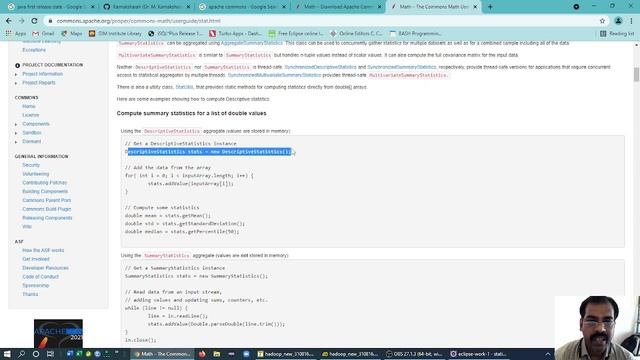640x360 pixels.
Task: Open the IIM Institute Library bookmark
Action: point(115,33)
